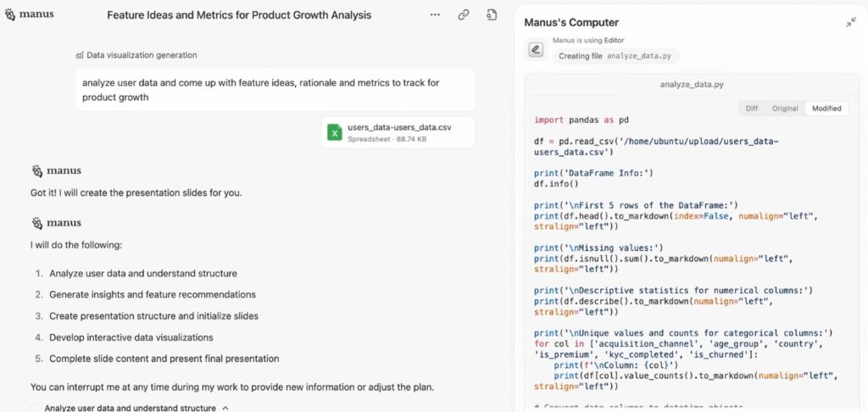
Task: Click the Manus wordmark in the header
Action: click(x=36, y=14)
